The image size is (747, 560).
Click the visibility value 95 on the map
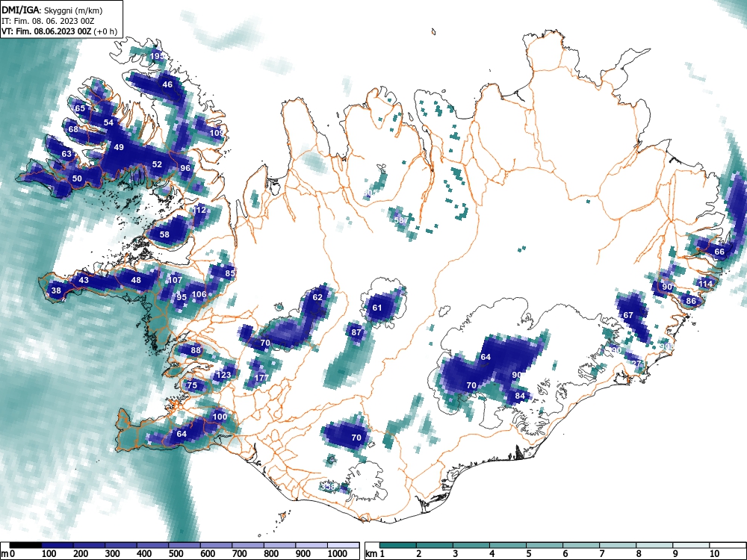182,297
